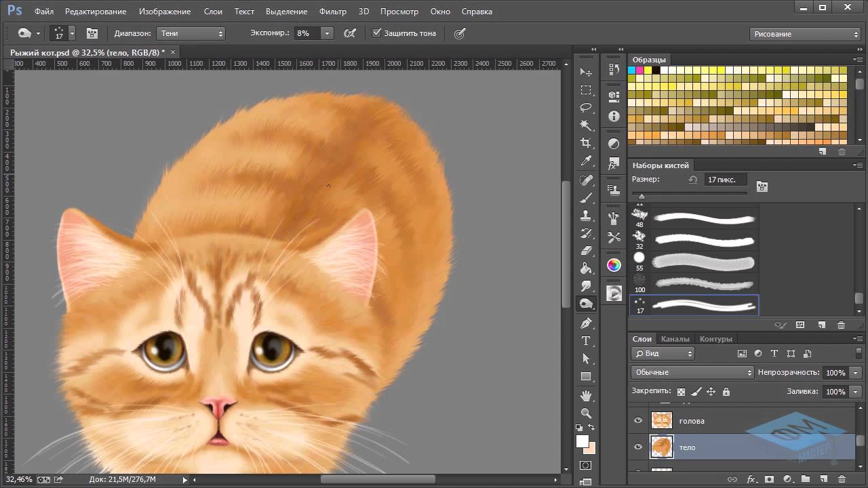Expand the Рисование workspace dropdown
Screen dimensions: 868x488
806,34
